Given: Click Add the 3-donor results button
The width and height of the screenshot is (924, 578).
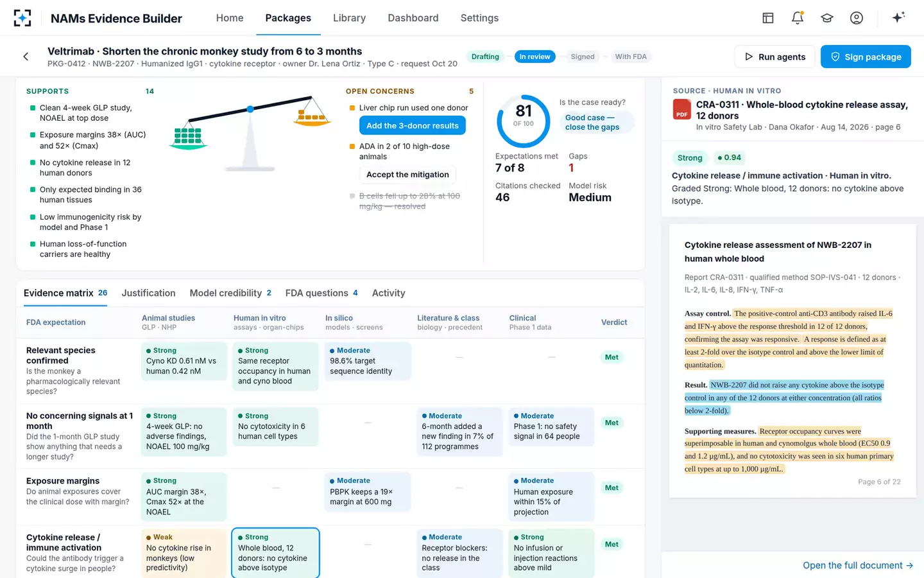Looking at the screenshot, I should (413, 126).
